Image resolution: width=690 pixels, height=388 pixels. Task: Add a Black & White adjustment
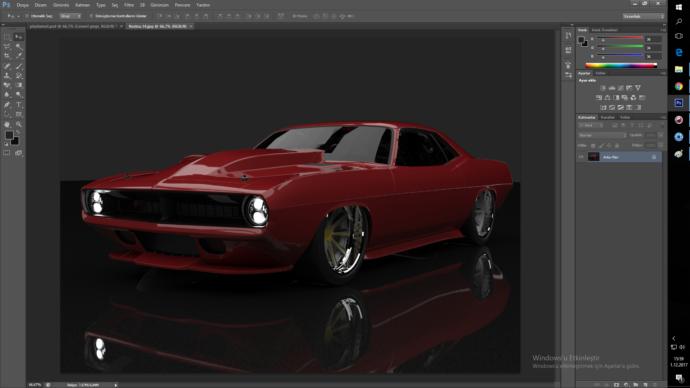[616, 98]
